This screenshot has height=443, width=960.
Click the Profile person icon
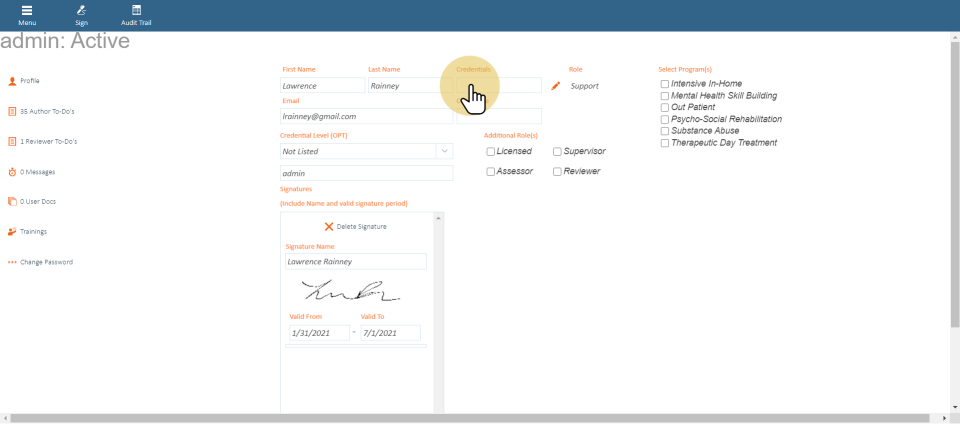(12, 81)
